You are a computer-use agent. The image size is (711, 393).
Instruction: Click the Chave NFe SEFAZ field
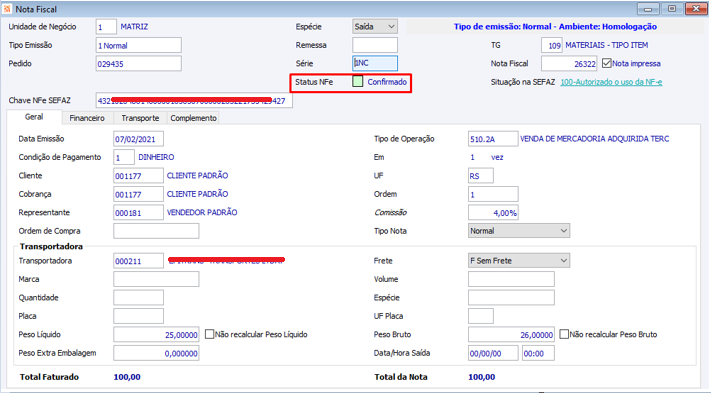click(x=194, y=101)
